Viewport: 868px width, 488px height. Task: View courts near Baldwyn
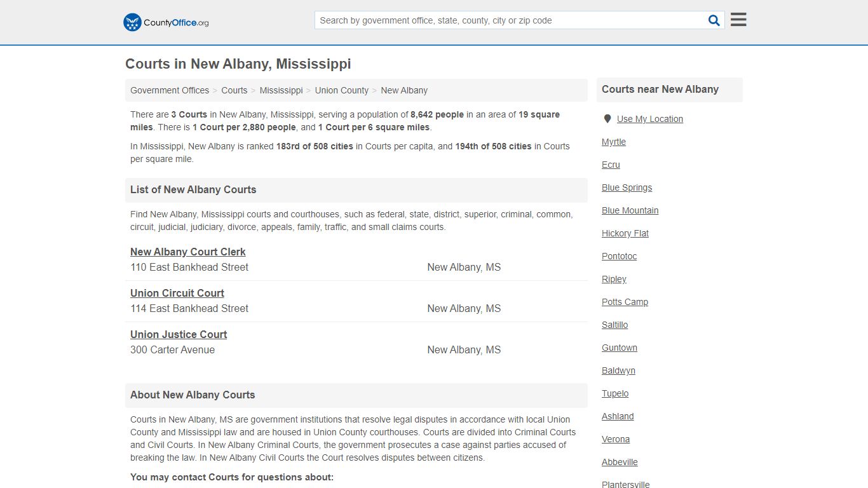[619, 370]
